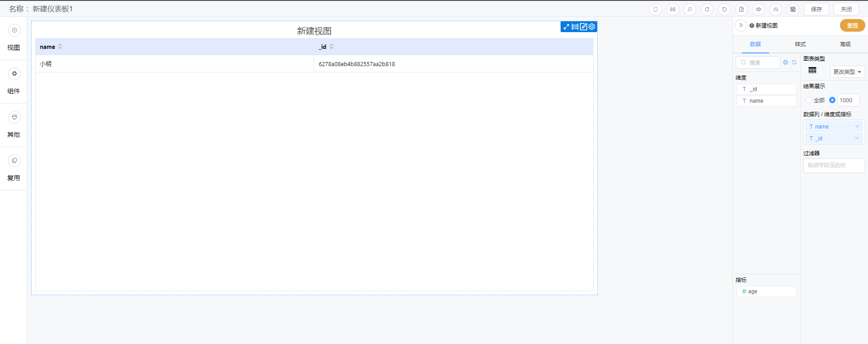Image resolution: width=868 pixels, height=344 pixels.
Task: Close the editor with 关闭 button
Action: (846, 9)
